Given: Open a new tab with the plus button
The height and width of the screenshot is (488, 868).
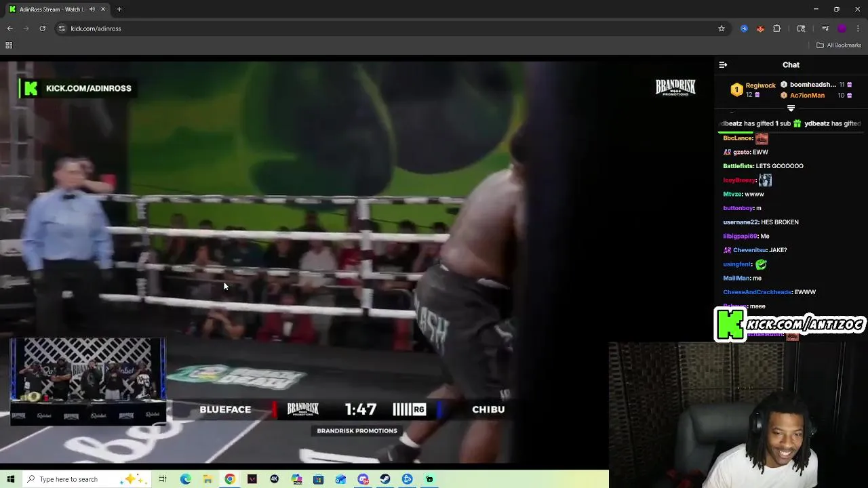Looking at the screenshot, I should pyautogui.click(x=119, y=9).
